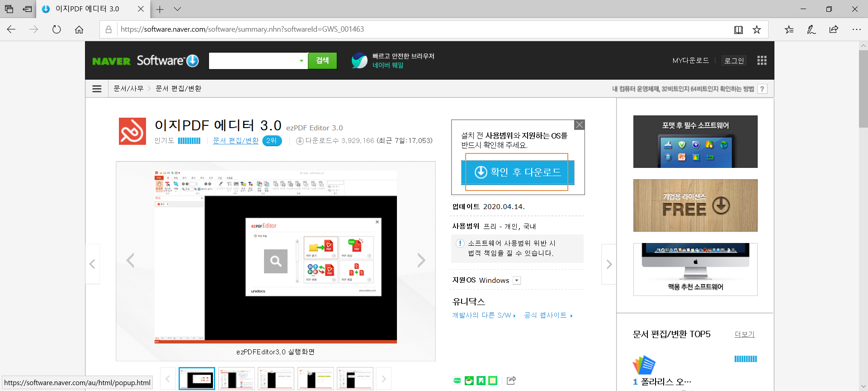Open MY다운로드 in the header
Image resolution: width=868 pixels, height=391 pixels.
pyautogui.click(x=691, y=61)
